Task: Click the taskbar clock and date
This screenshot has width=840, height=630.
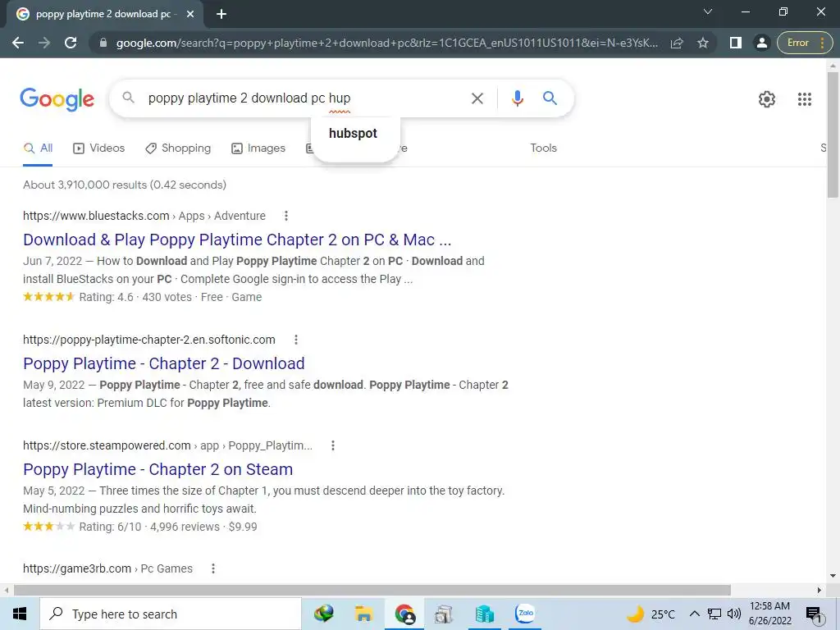Action: 769,614
